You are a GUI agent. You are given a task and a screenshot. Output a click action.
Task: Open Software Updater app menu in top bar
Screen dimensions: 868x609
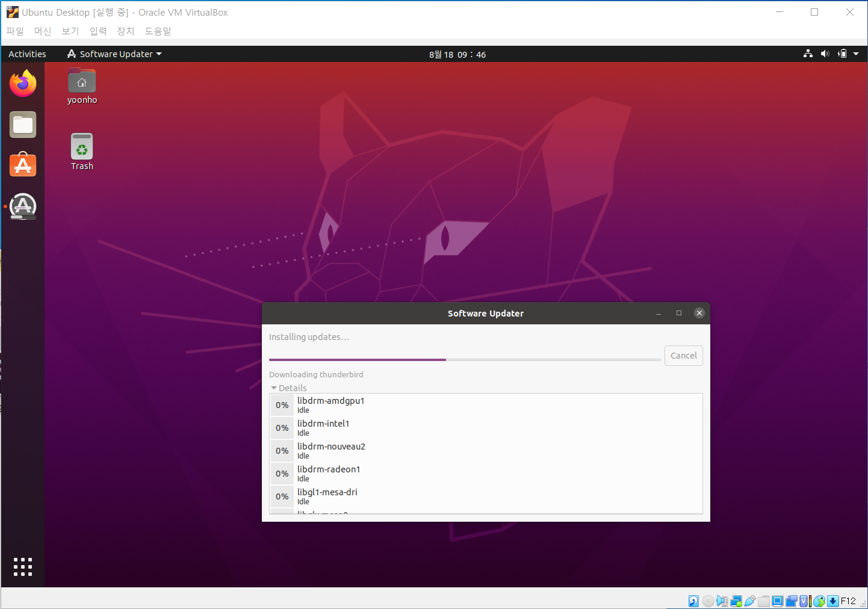114,54
